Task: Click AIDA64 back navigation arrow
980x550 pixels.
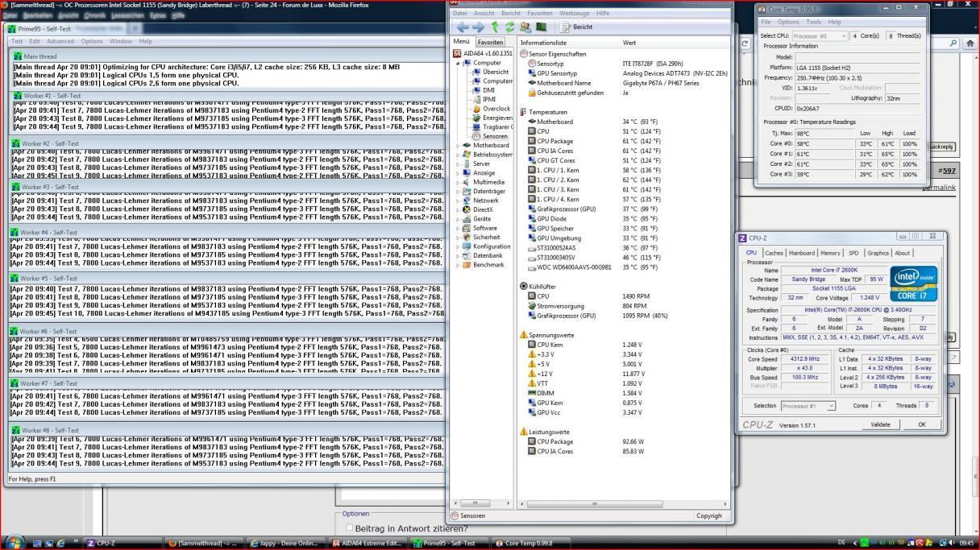Action: click(x=463, y=27)
